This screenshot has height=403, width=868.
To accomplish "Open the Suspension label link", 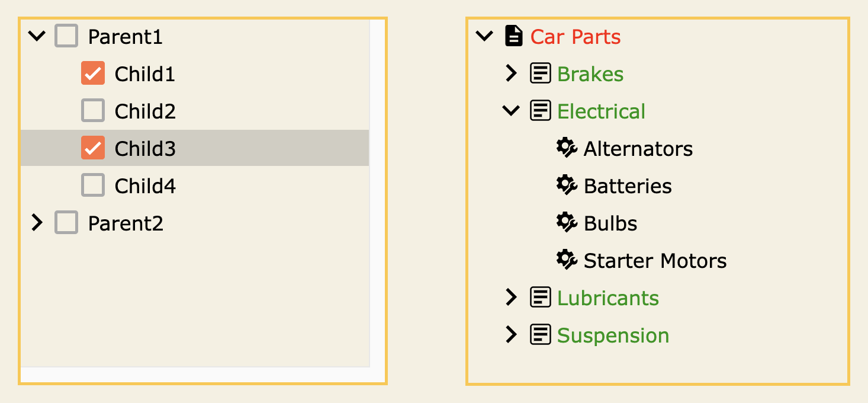I will (x=613, y=335).
